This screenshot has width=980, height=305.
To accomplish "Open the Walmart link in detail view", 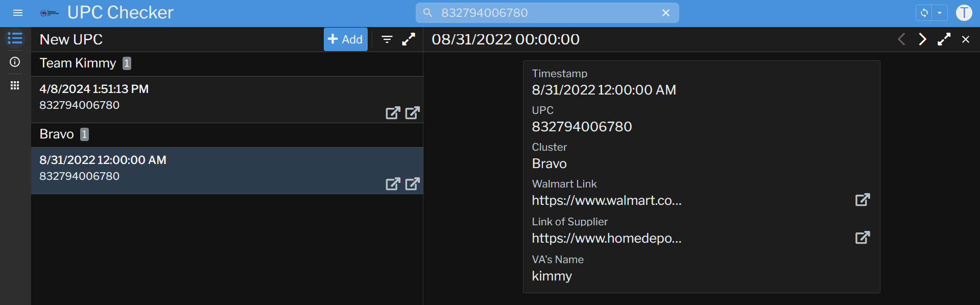I will [862, 200].
